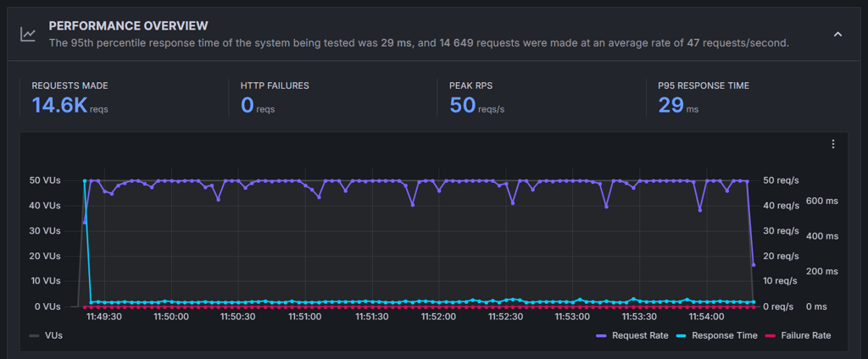Click the initial response time spike point
Screen dimensions: 868x359
[85, 181]
